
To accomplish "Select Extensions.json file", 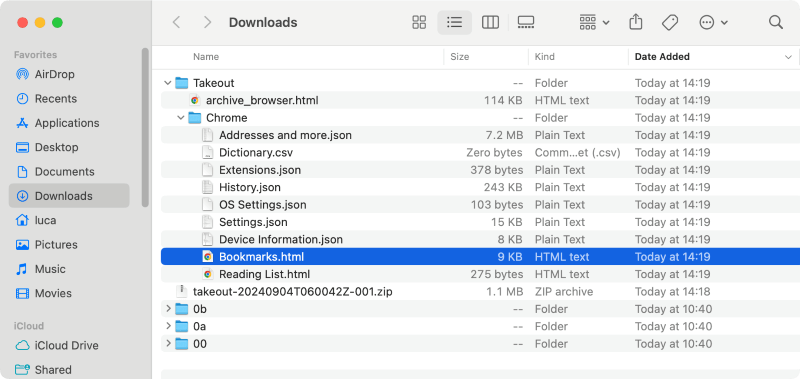I will pyautogui.click(x=480, y=170).
